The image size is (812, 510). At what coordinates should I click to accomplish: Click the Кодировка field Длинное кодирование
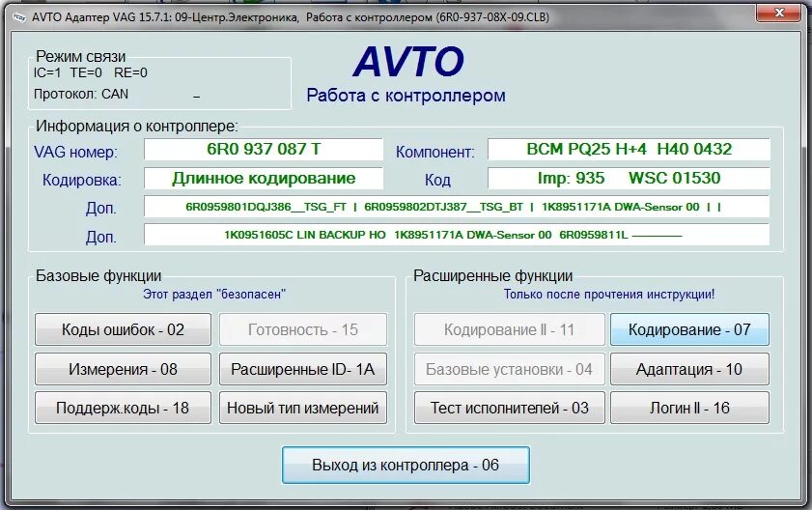click(264, 179)
